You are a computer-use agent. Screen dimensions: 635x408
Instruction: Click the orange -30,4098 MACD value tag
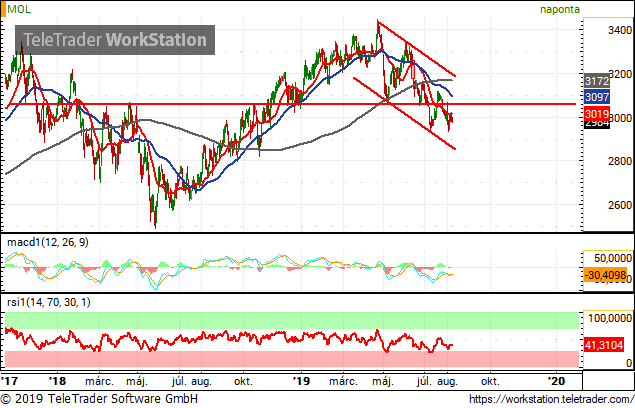605,276
